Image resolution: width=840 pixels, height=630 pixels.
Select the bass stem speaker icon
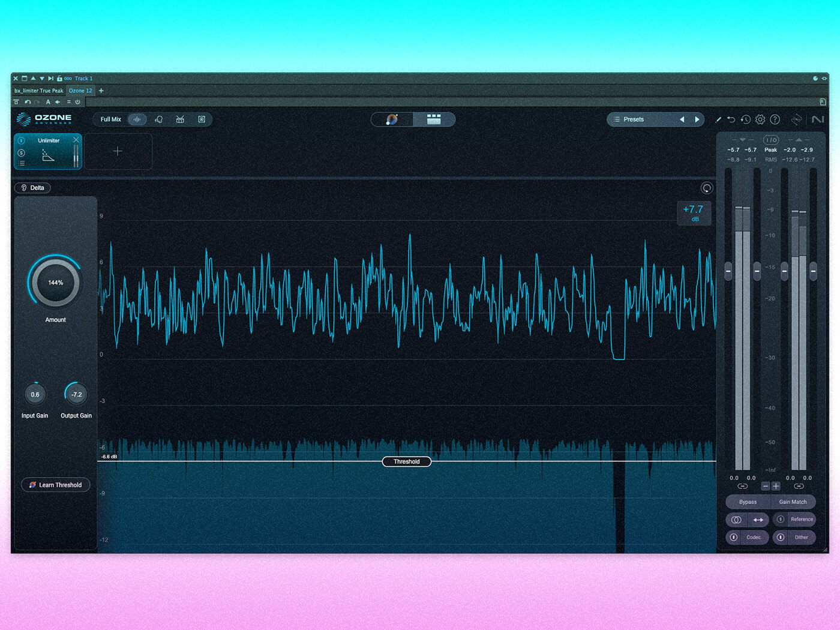click(202, 119)
